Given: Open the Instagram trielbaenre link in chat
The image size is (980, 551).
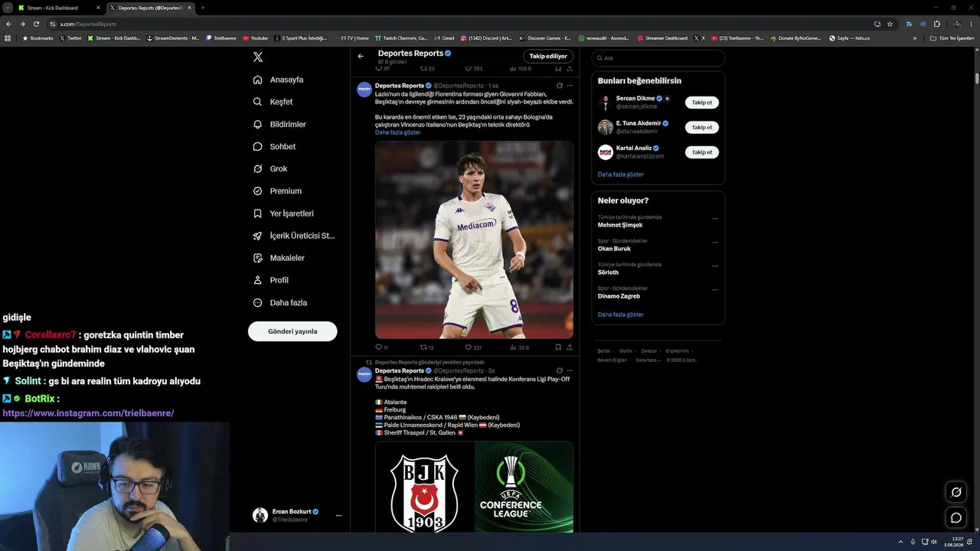Looking at the screenshot, I should [x=88, y=413].
